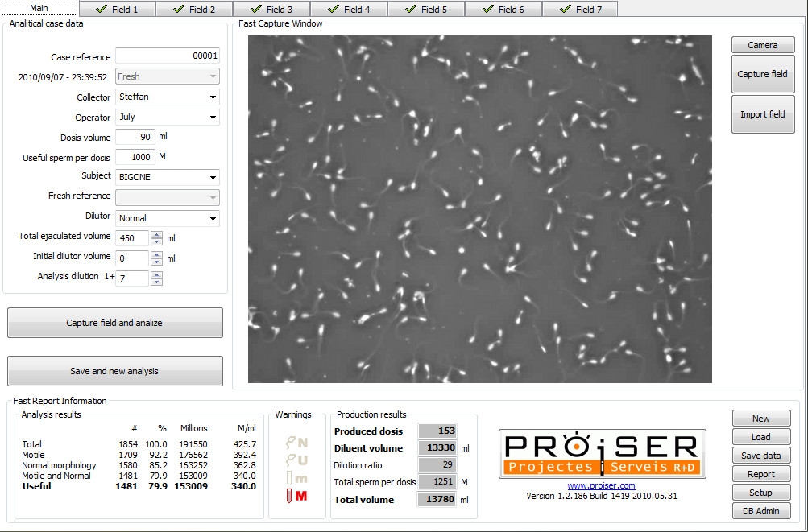Image resolution: width=808 pixels, height=532 pixels.
Task: Click the Fresh reference dropdown
Action: tap(168, 197)
